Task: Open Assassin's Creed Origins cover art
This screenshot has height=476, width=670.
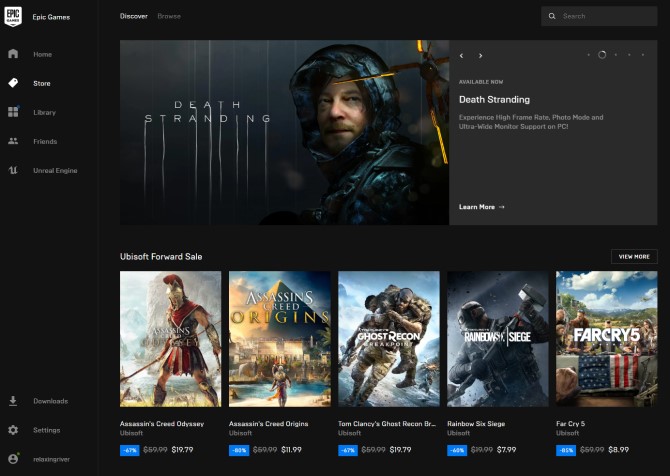Action: click(x=280, y=339)
